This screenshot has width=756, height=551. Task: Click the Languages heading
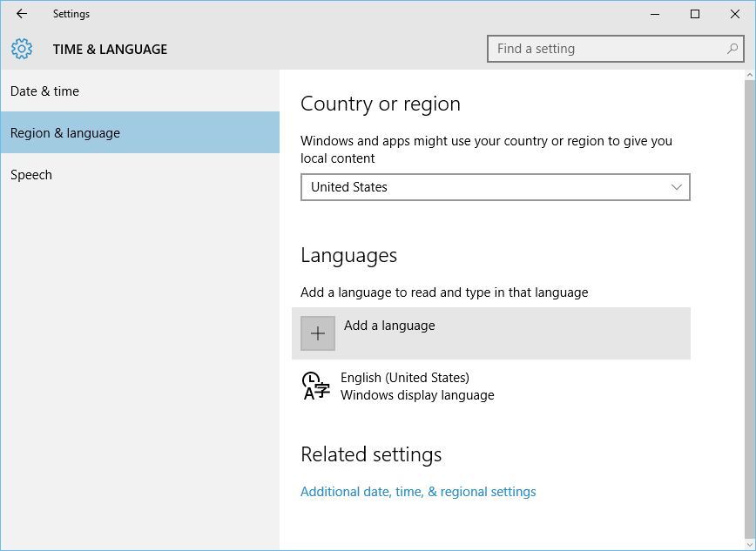point(348,256)
